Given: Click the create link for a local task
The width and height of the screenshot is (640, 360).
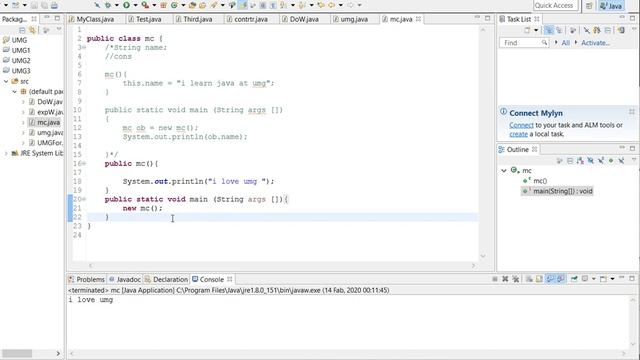Looking at the screenshot, I should tap(518, 134).
